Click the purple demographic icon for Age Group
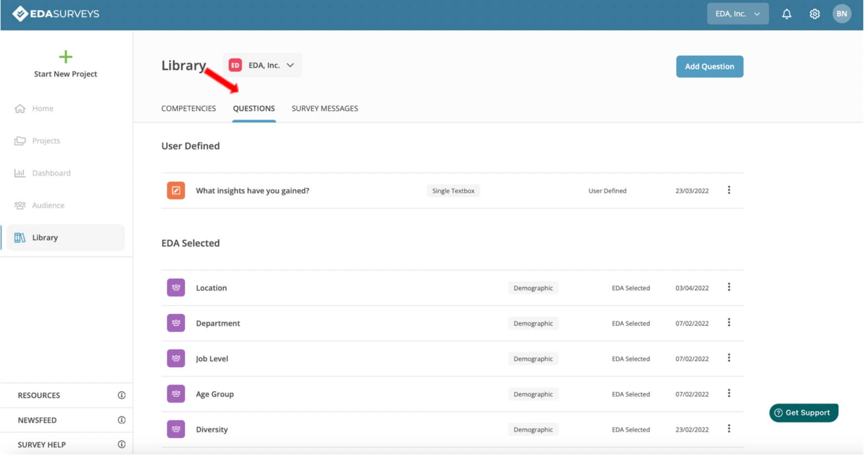The height and width of the screenshot is (456, 868). [x=176, y=394]
